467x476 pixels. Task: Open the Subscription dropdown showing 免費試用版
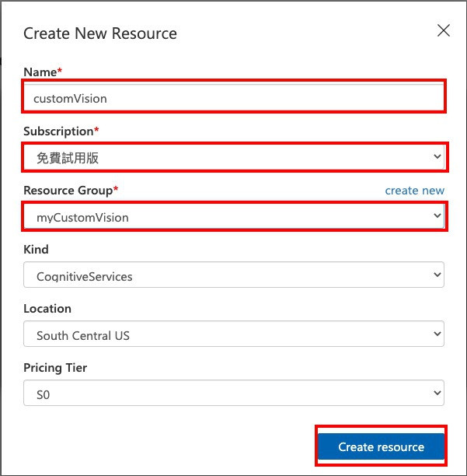point(233,158)
